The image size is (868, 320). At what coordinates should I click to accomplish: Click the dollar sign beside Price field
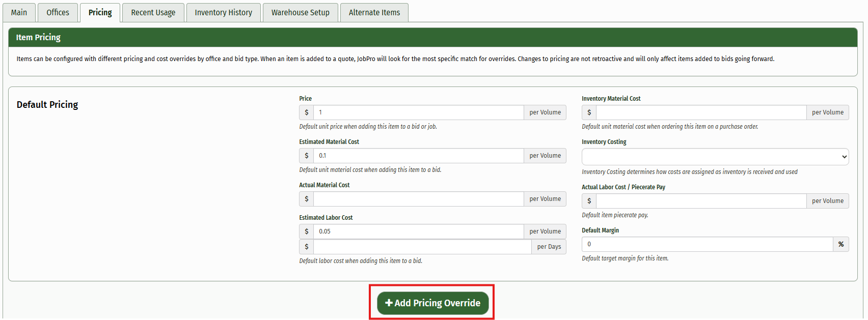pos(307,112)
